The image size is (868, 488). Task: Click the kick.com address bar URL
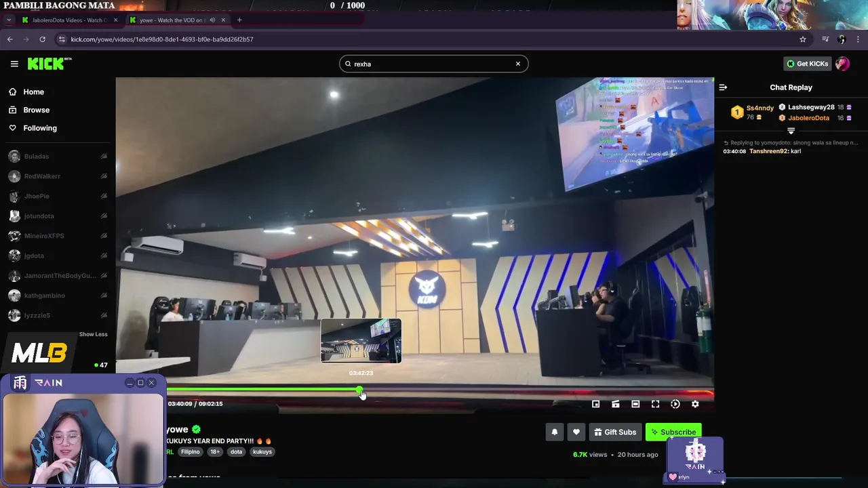coord(162,39)
